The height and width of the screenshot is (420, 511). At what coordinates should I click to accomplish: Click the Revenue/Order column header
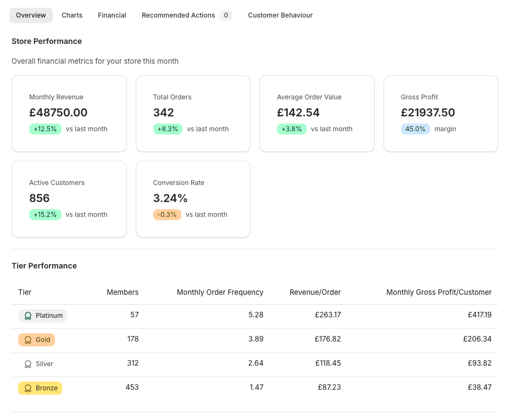pos(315,293)
